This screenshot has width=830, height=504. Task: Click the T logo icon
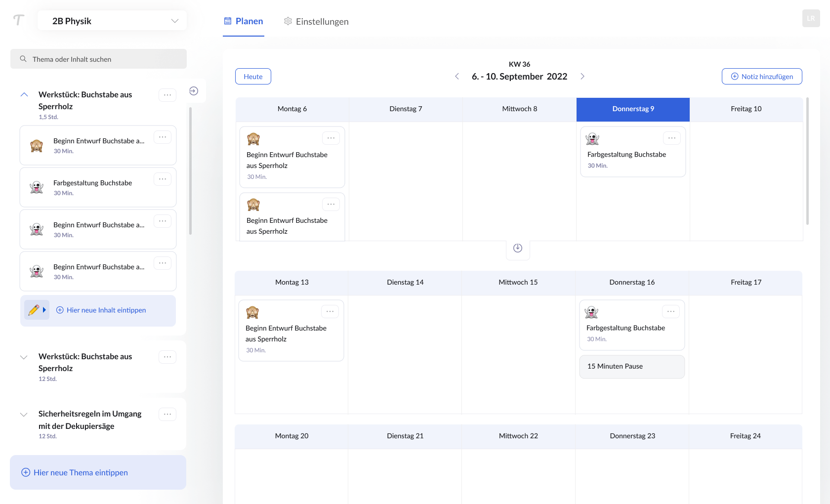[x=19, y=20]
